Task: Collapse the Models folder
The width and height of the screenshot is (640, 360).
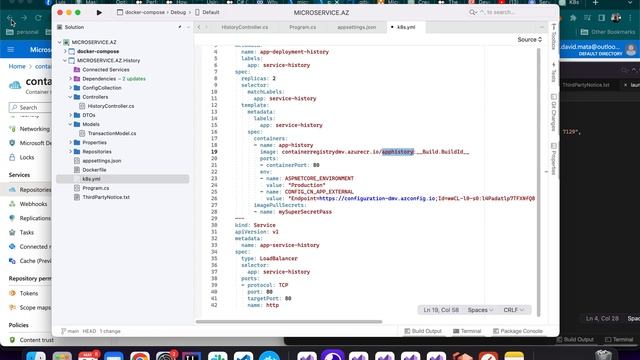Action: [71, 124]
